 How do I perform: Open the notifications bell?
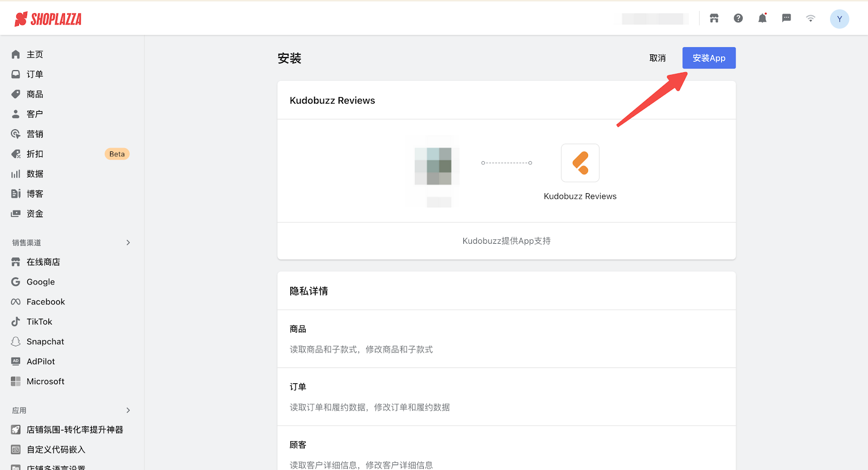762,18
